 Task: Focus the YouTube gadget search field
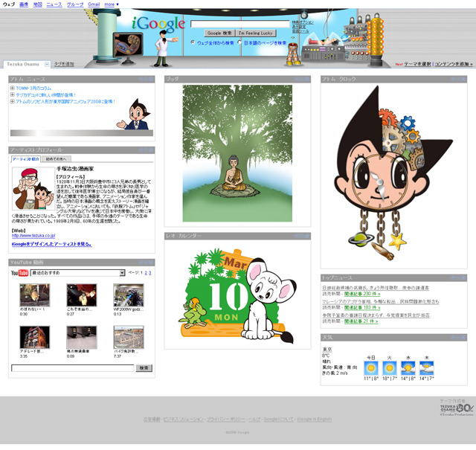click(x=73, y=368)
